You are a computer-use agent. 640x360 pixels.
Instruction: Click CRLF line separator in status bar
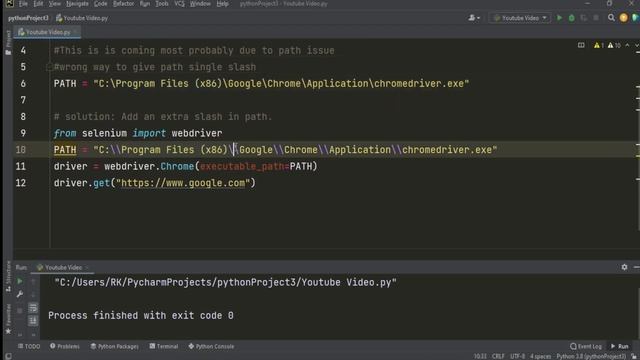[x=498, y=356]
